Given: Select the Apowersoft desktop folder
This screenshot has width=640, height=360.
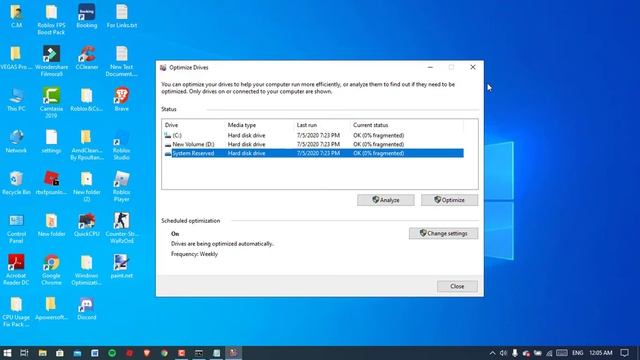Looking at the screenshot, I should coord(51,309).
